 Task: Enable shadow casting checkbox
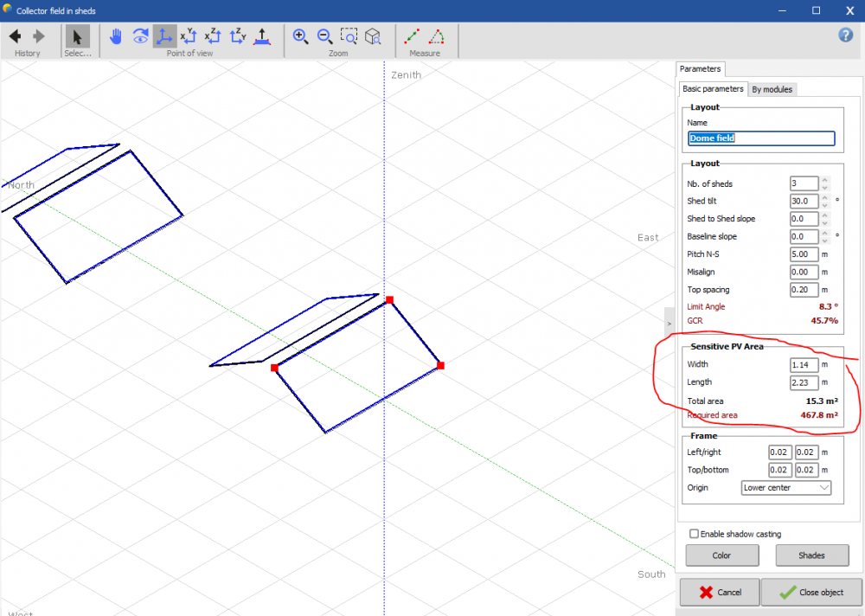694,534
